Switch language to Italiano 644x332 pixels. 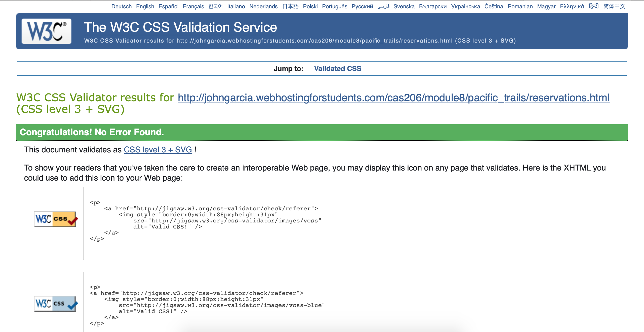coord(236,6)
